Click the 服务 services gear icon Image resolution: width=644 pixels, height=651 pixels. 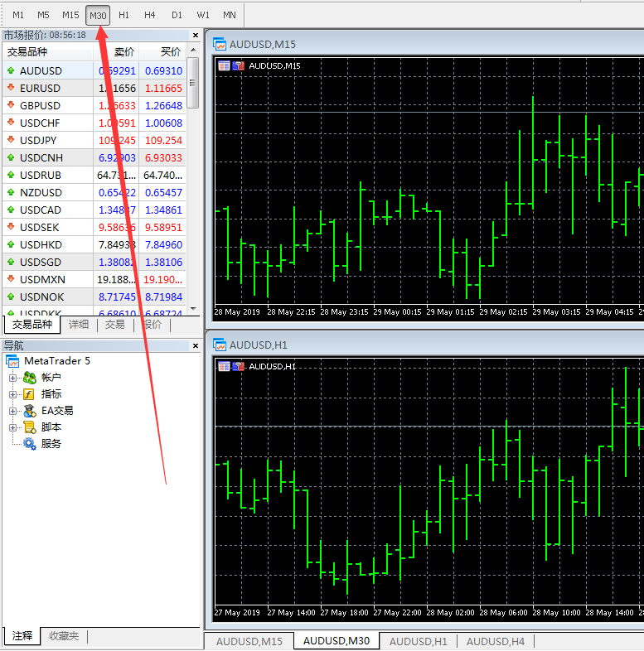[x=30, y=444]
